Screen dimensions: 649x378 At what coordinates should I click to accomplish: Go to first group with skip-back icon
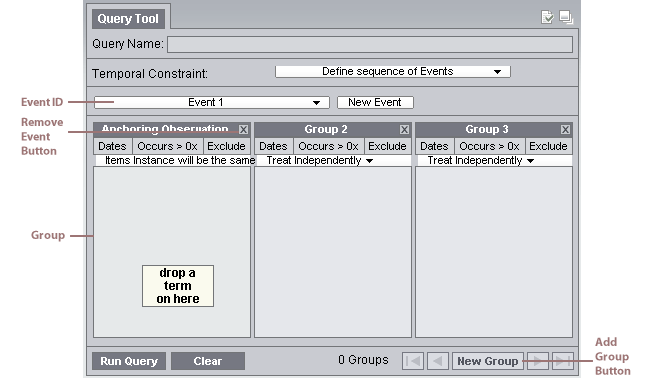click(x=413, y=361)
